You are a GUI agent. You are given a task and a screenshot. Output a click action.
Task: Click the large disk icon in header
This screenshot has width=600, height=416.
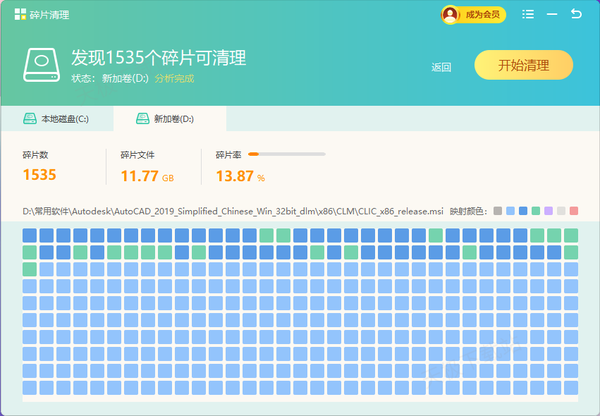point(40,65)
